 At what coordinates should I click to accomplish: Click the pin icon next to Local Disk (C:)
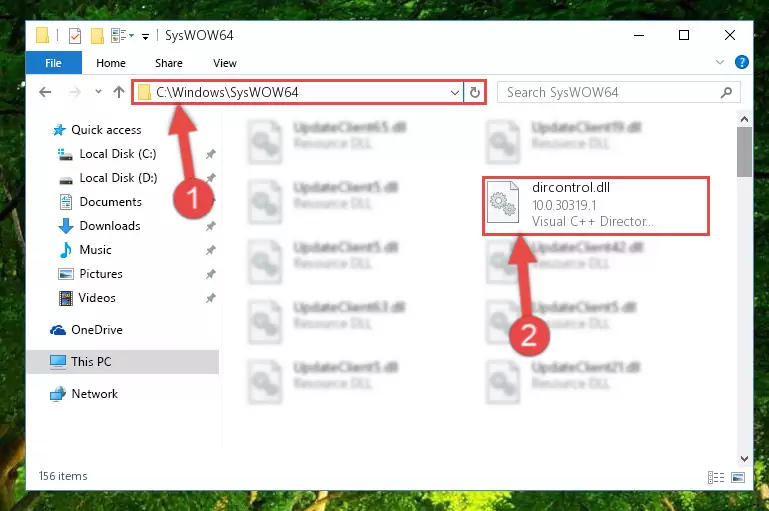(210, 154)
